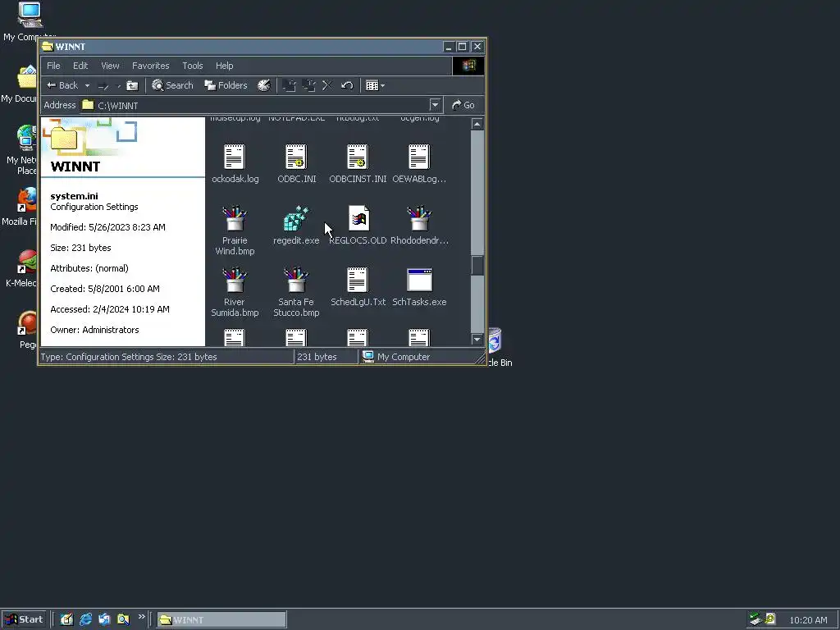The image size is (840, 630).
Task: Click the address field showing C:\WINNT
Action: click(255, 105)
